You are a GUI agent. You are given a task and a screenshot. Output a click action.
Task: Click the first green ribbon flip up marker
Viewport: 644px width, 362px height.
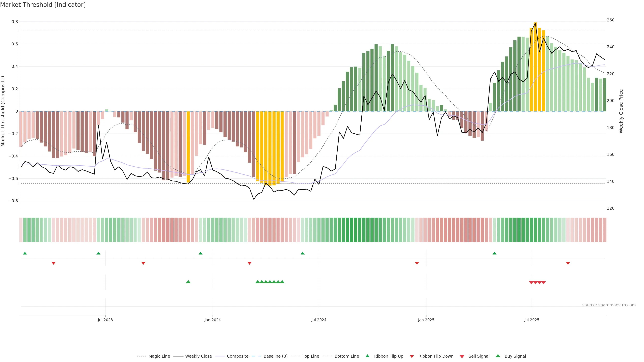coord(25,253)
